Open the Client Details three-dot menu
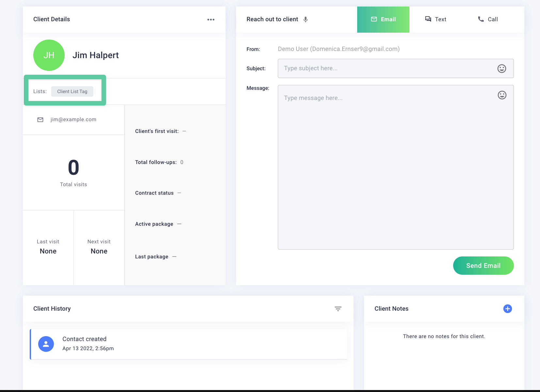 211,20
